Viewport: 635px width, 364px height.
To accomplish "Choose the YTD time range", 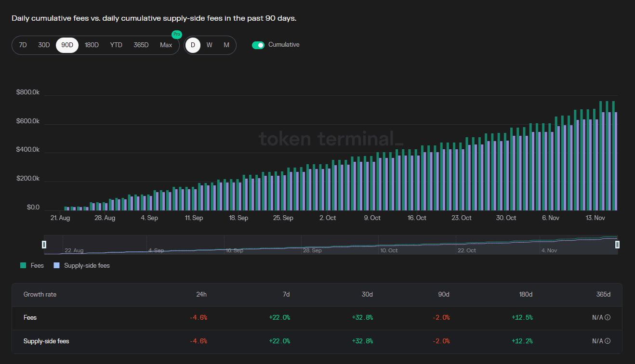I will click(116, 45).
